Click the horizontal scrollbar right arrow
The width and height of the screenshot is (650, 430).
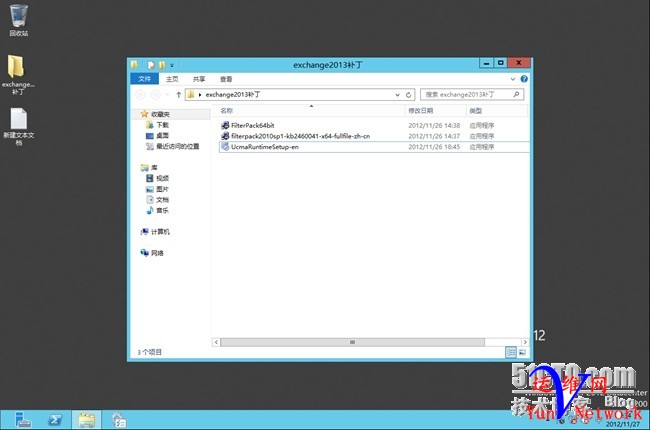coord(525,342)
